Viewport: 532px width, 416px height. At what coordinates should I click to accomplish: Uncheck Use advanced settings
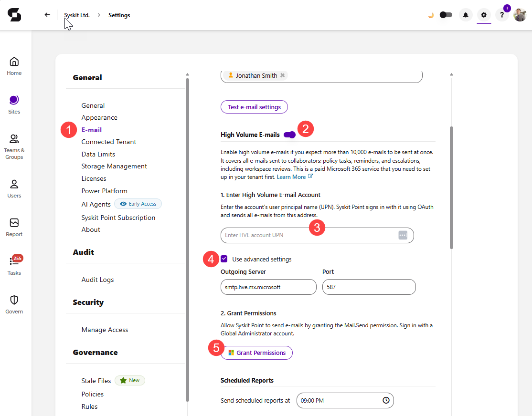tap(224, 259)
